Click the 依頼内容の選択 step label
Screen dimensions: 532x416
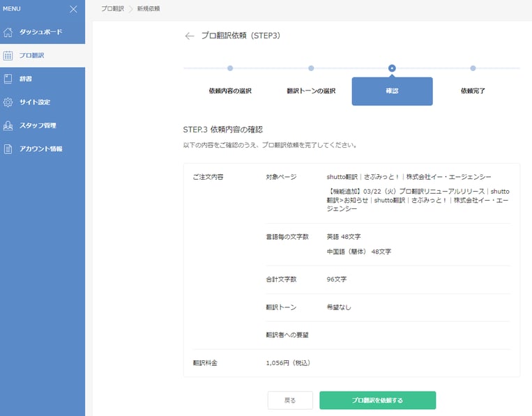[x=230, y=91]
